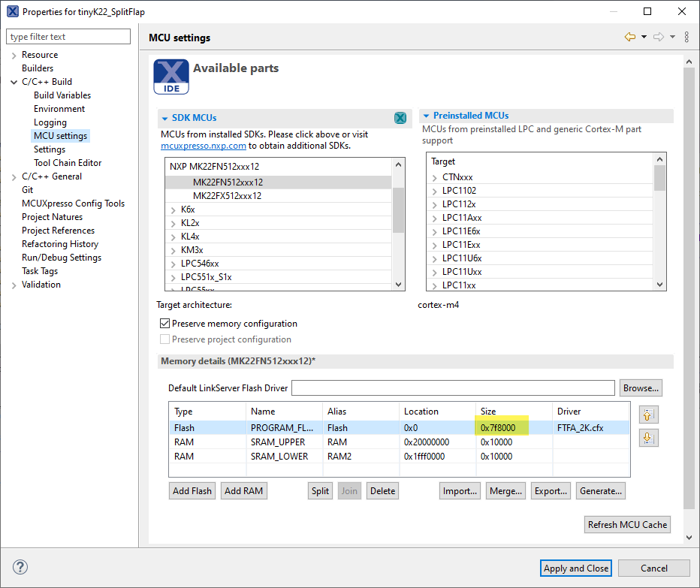
Task: Open the mcuxpresso.nxp.com link
Action: click(204, 146)
